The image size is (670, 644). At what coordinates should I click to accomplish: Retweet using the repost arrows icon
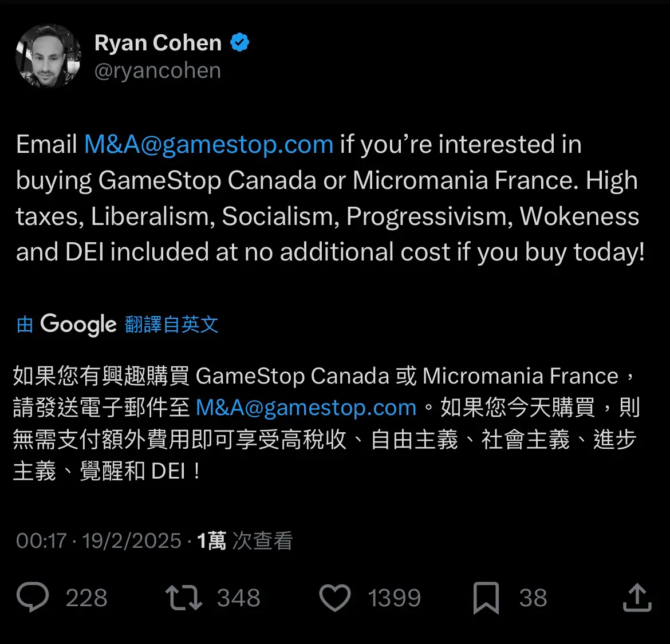(183, 597)
